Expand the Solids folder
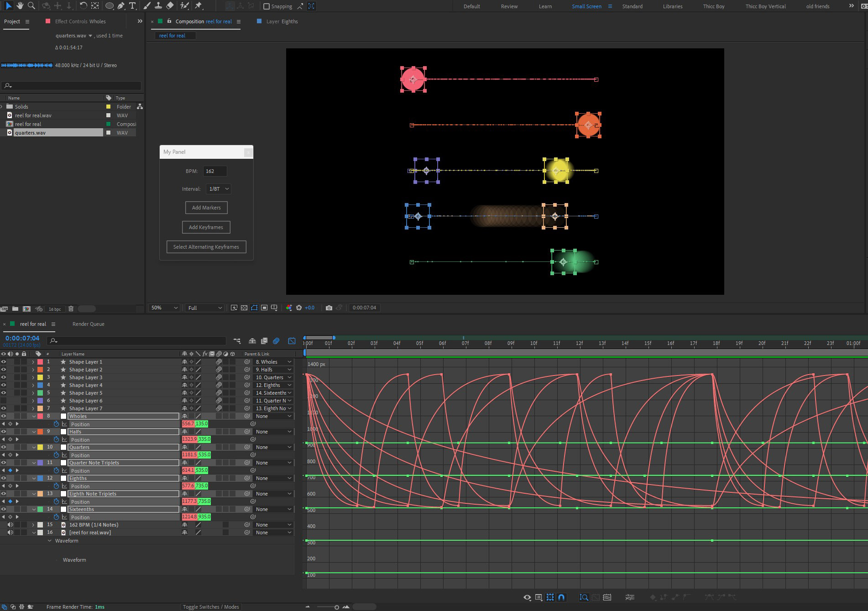 point(2,107)
